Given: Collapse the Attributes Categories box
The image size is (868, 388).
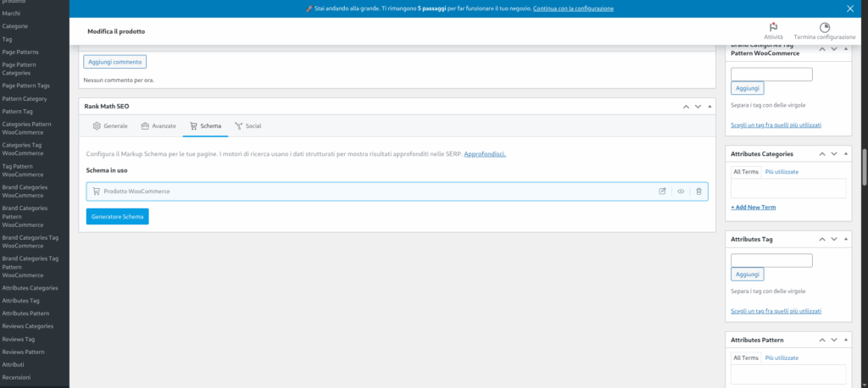Looking at the screenshot, I should pyautogui.click(x=846, y=154).
